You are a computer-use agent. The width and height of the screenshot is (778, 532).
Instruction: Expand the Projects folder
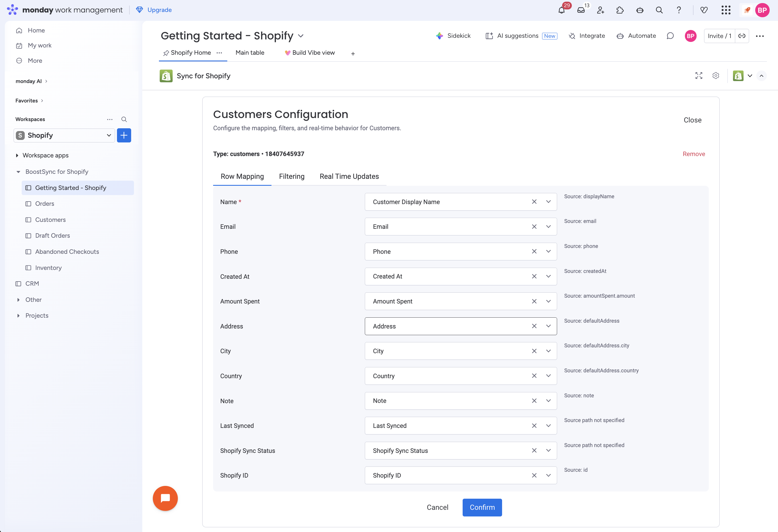[18, 315]
